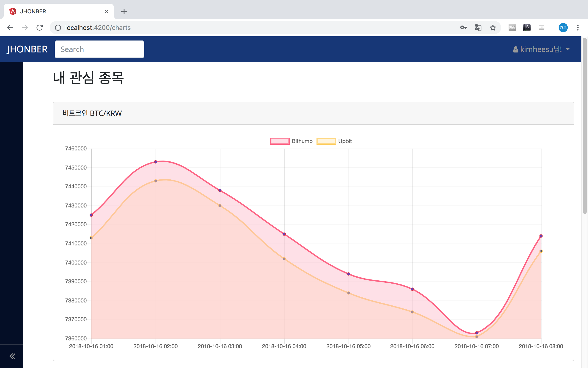Click the grayed-out extension icon
Viewport: 588px width, 368px height.
542,28
